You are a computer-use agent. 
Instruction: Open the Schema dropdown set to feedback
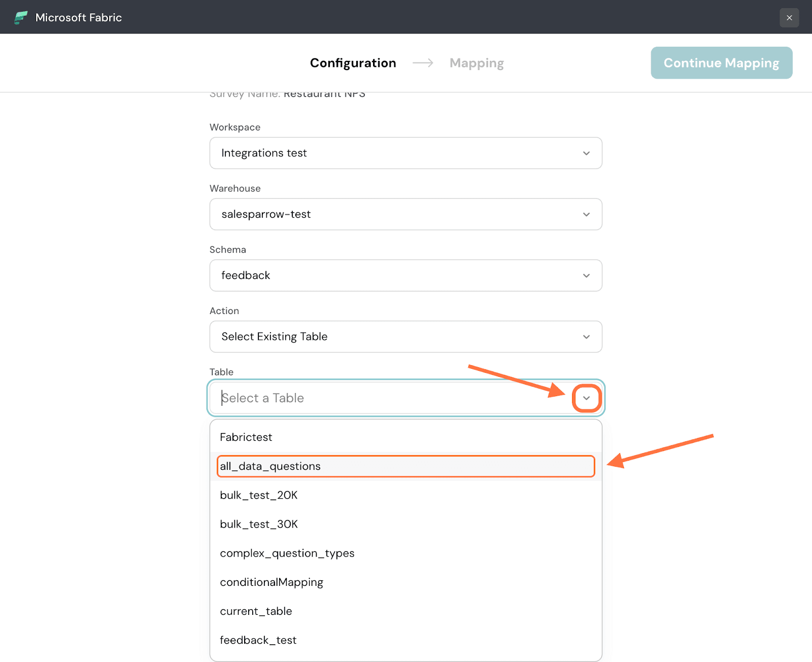coord(405,275)
